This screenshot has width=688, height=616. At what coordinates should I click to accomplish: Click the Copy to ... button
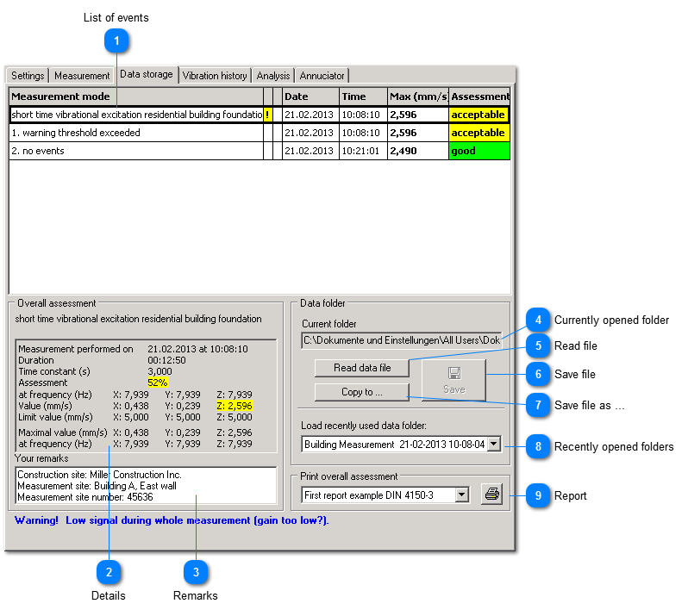click(361, 392)
